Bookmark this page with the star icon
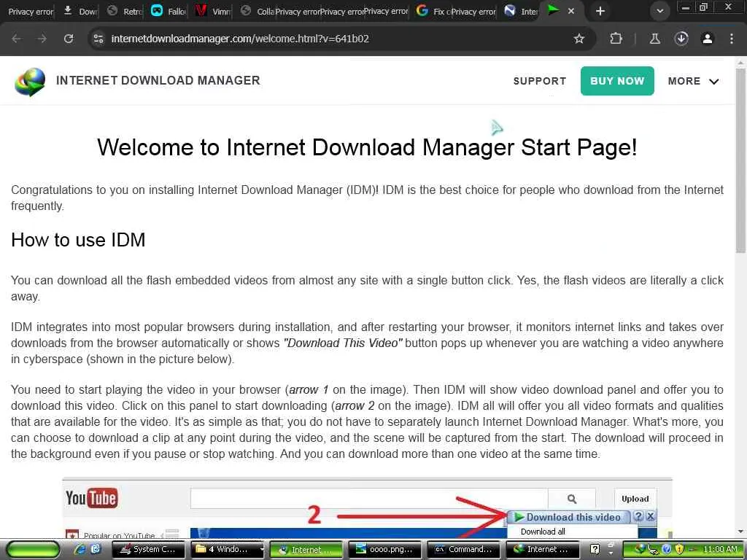The width and height of the screenshot is (747, 560). tap(578, 39)
